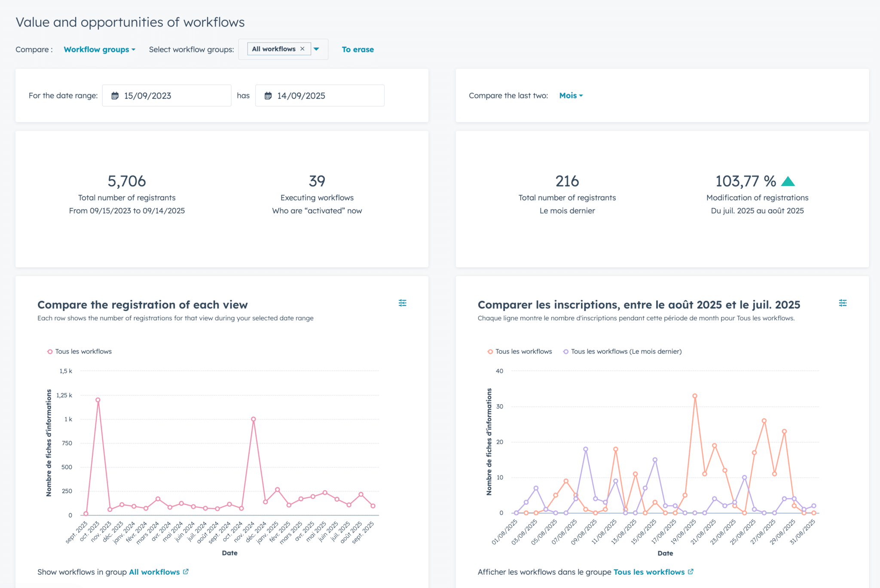880x588 pixels.
Task: Click external link icon next to Tous les workflows
Action: 691,572
